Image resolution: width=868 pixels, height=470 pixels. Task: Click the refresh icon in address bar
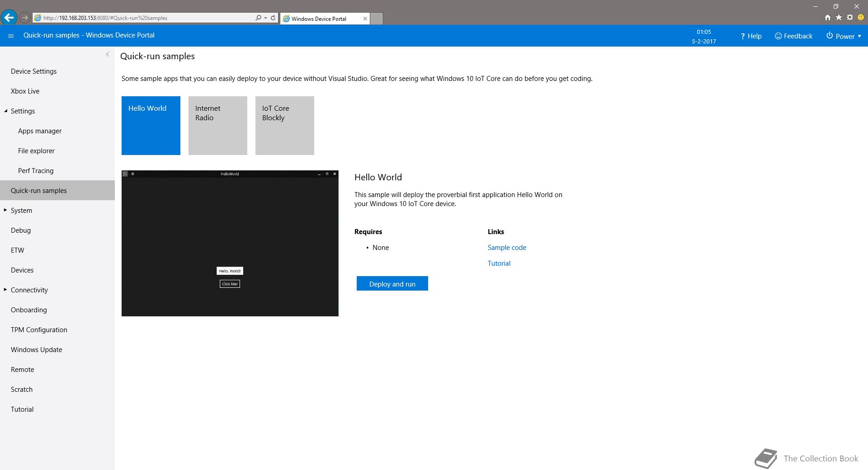273,18
